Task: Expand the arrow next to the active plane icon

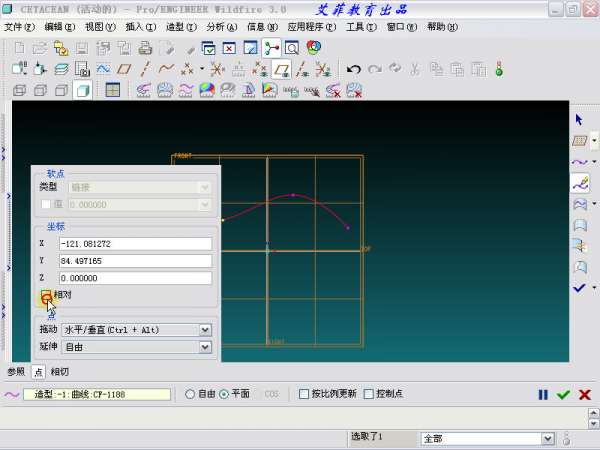Action: (x=594, y=141)
